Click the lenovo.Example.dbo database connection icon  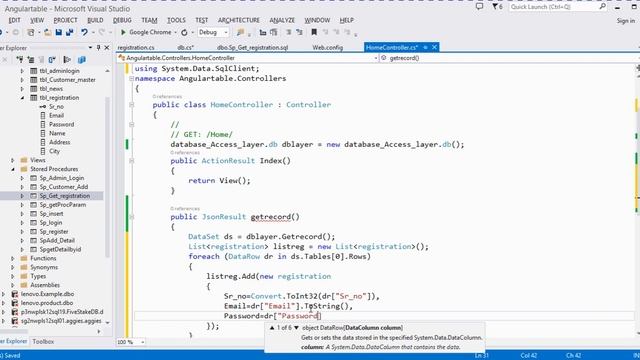pos(15,294)
